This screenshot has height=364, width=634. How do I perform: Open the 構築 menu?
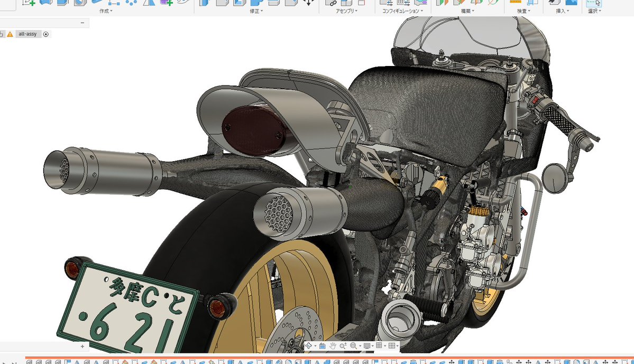(468, 11)
